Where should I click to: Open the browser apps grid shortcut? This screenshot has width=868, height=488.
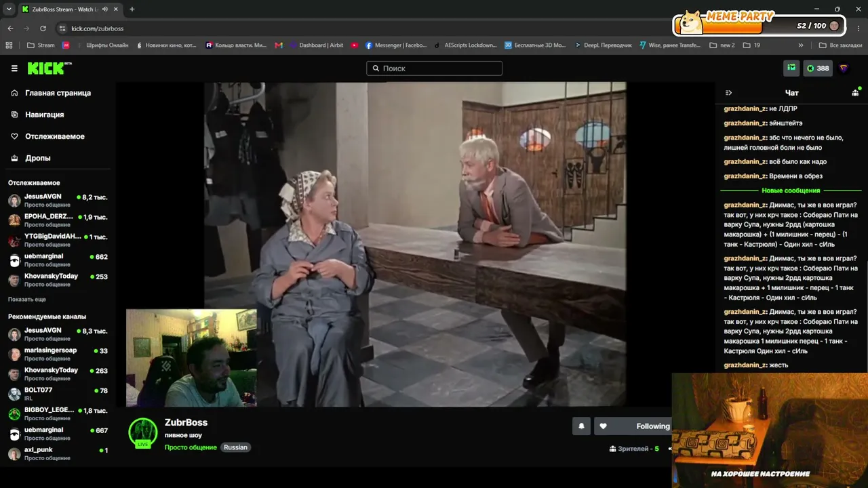pos(9,45)
